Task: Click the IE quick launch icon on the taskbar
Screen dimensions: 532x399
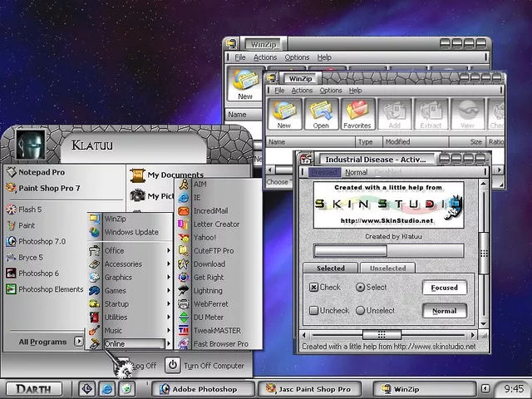Action: click(x=106, y=388)
